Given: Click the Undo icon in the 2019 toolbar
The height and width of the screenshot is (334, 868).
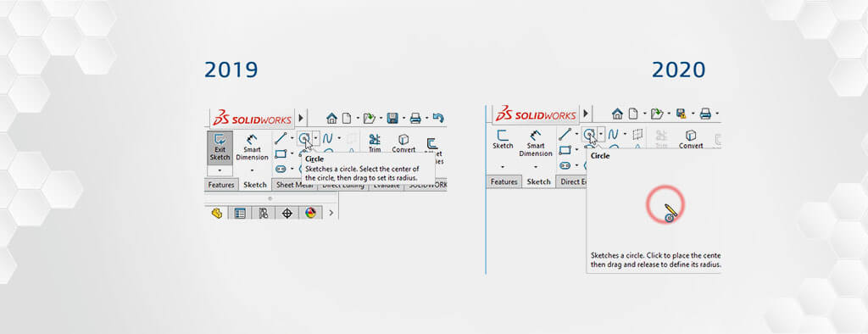Looking at the screenshot, I should click(x=438, y=118).
